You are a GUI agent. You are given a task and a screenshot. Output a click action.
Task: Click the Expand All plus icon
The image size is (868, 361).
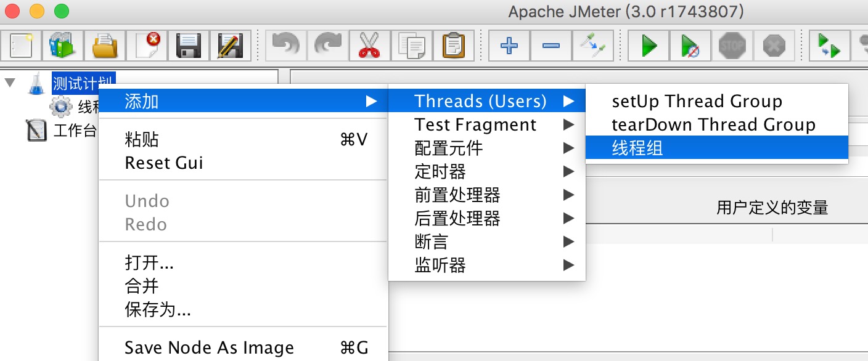coord(509,46)
